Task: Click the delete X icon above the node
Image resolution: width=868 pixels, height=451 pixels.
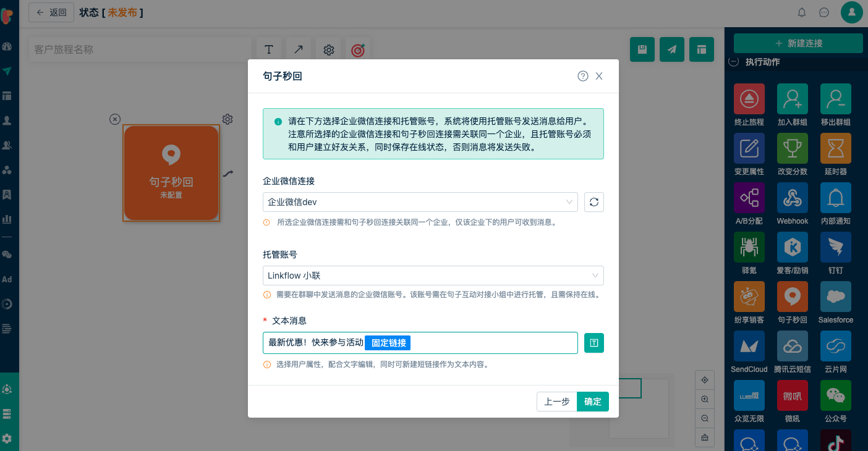Action: click(x=115, y=119)
